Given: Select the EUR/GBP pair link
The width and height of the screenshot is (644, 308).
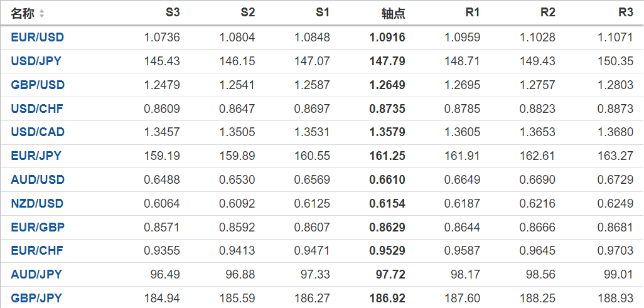Looking at the screenshot, I should point(38,227).
